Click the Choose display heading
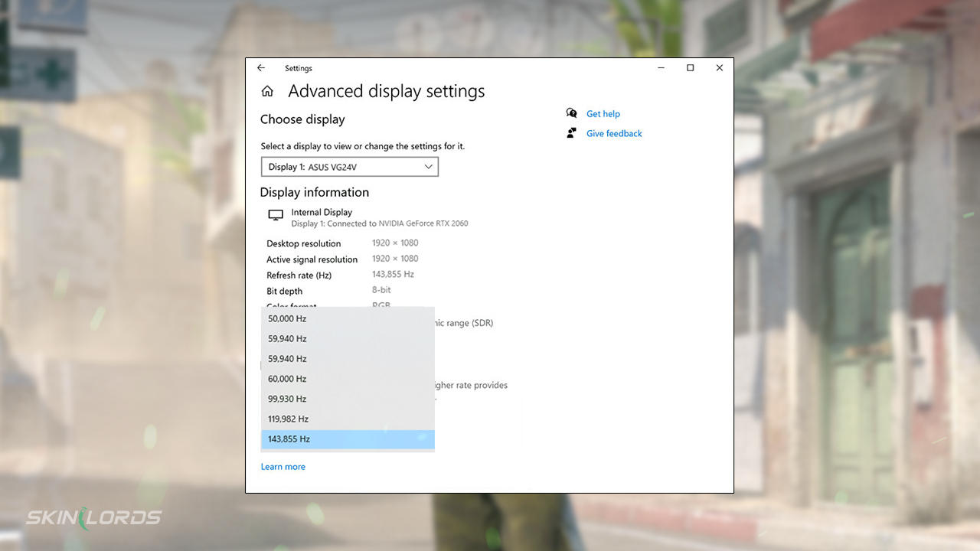The height and width of the screenshot is (551, 980). pyautogui.click(x=302, y=119)
